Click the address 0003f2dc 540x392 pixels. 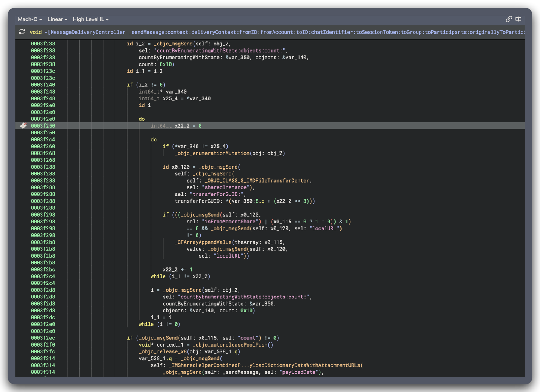click(x=43, y=317)
